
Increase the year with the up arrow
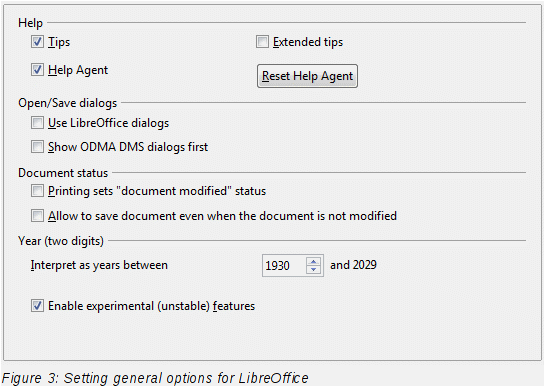point(314,261)
